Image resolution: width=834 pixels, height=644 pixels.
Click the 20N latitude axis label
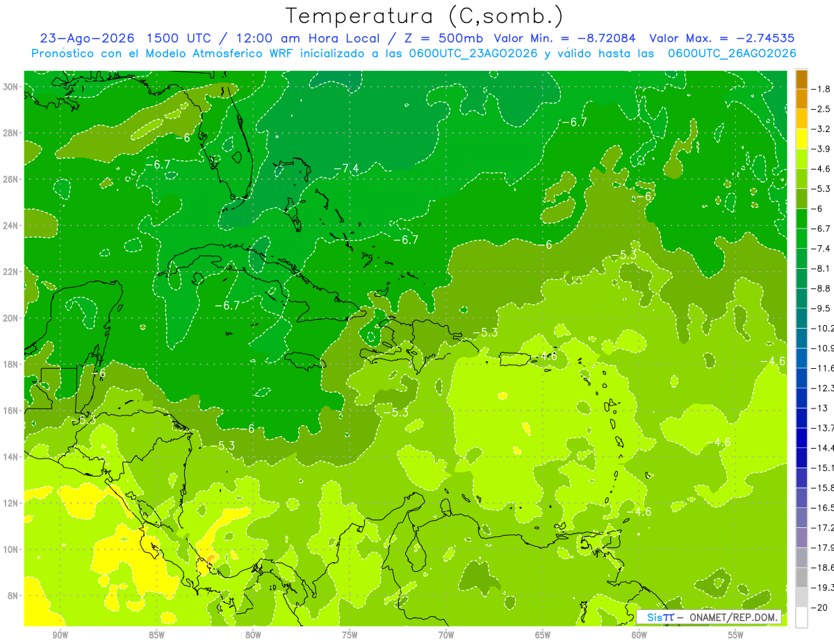click(x=11, y=317)
